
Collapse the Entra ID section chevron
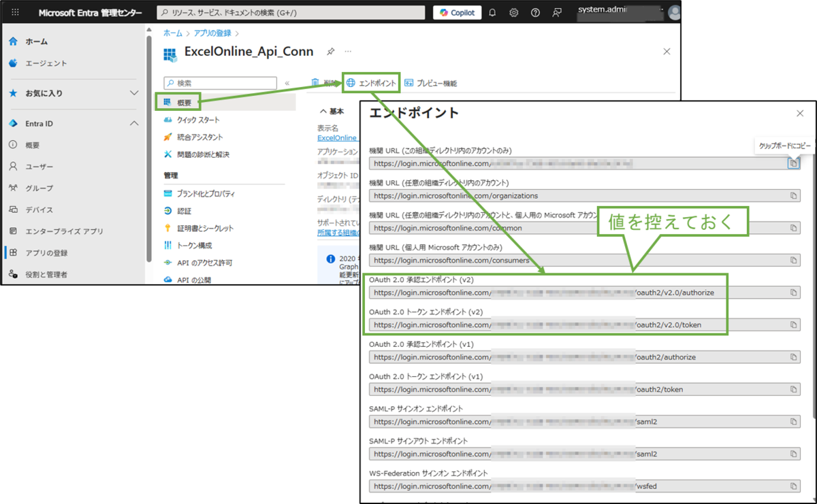click(134, 124)
